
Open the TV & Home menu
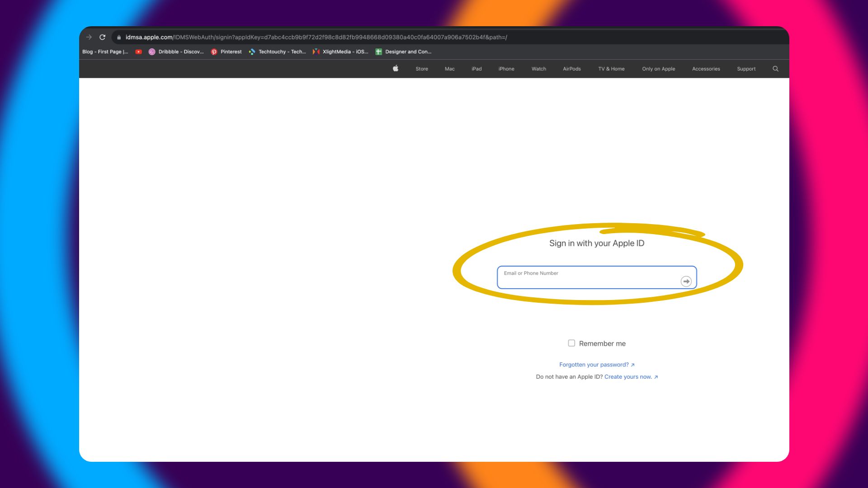pyautogui.click(x=611, y=69)
